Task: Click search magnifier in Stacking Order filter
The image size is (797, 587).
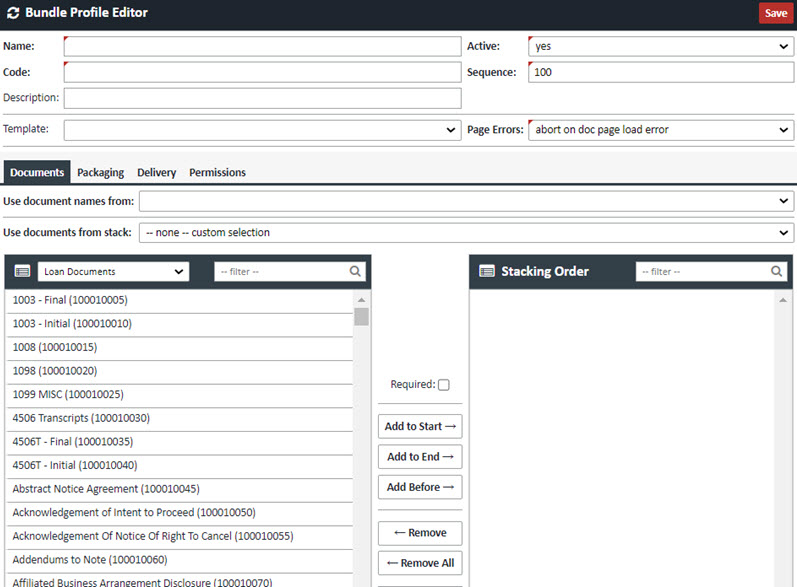Action: pos(777,271)
